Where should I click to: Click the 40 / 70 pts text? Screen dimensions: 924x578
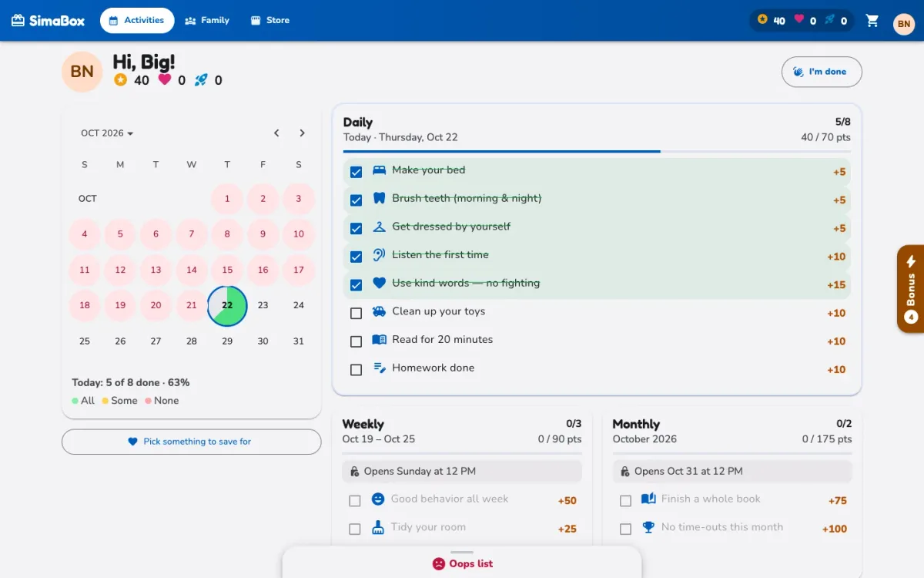(x=826, y=138)
